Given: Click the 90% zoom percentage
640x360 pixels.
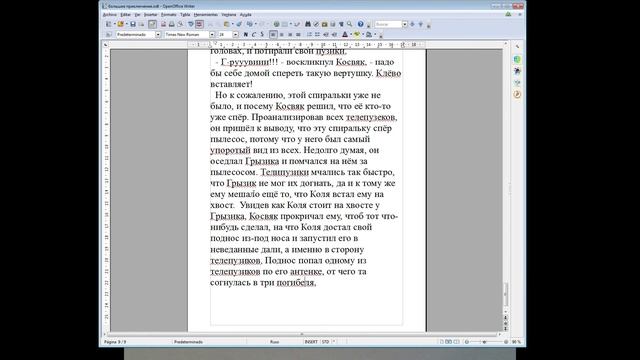Looking at the screenshot, I should point(516,342).
